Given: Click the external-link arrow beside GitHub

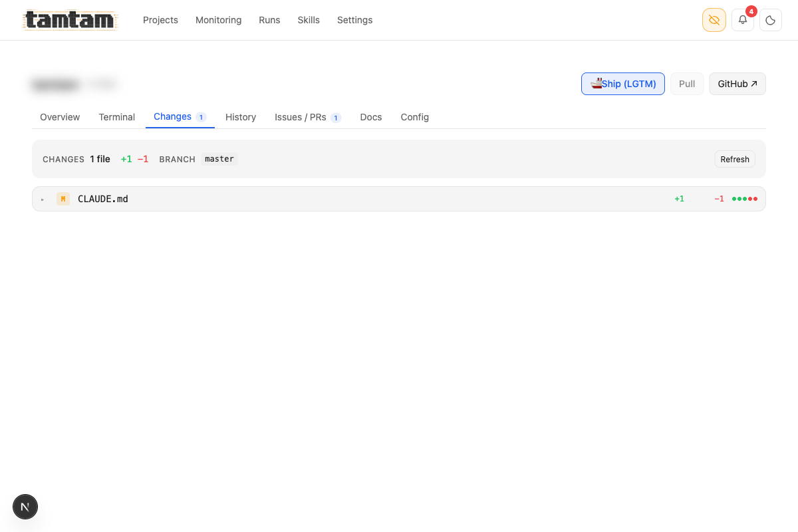Looking at the screenshot, I should click(755, 83).
